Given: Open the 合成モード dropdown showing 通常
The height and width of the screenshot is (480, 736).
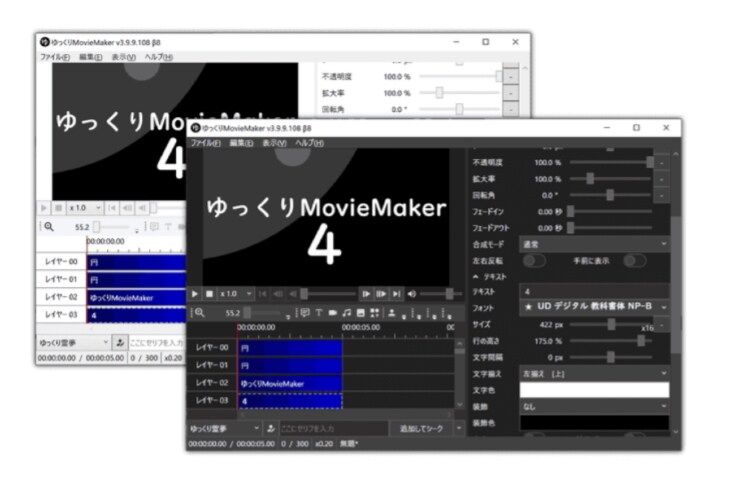Looking at the screenshot, I should tap(594, 244).
